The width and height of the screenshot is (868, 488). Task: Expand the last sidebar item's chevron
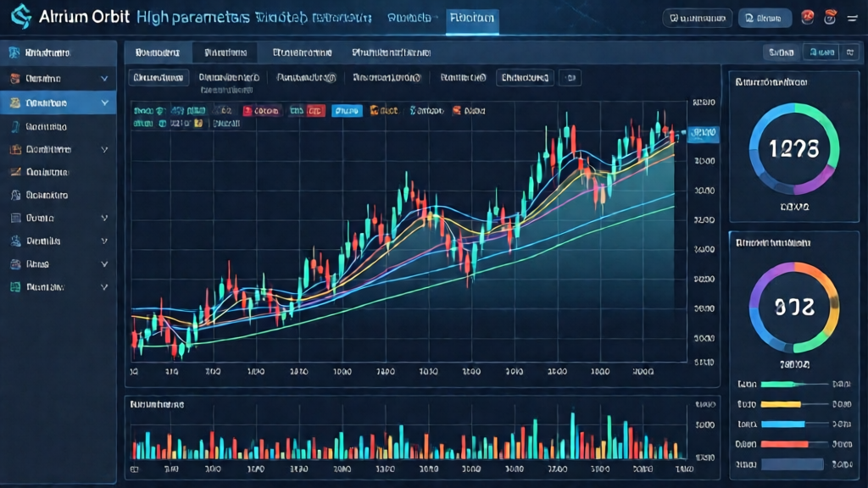(x=104, y=287)
